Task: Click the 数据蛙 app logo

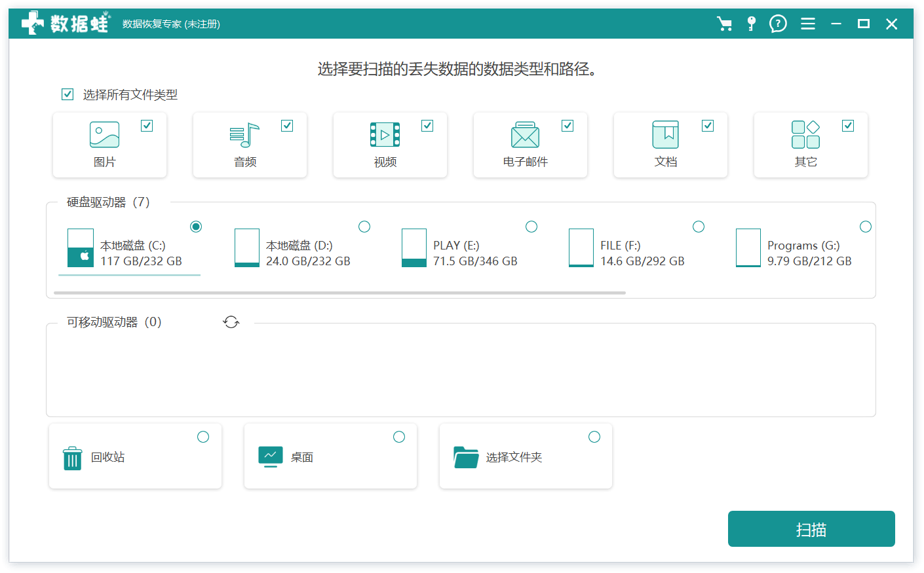Action: click(x=66, y=24)
